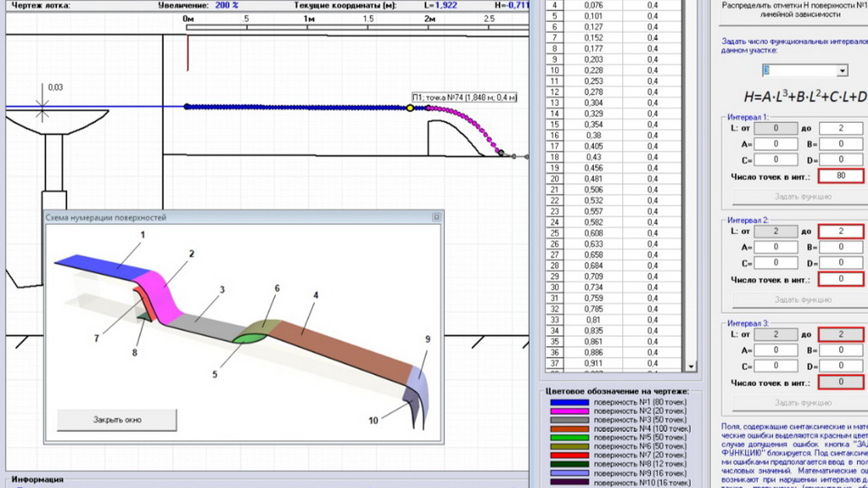
Task: Click the table scrollbar down arrow
Action: tap(690, 366)
